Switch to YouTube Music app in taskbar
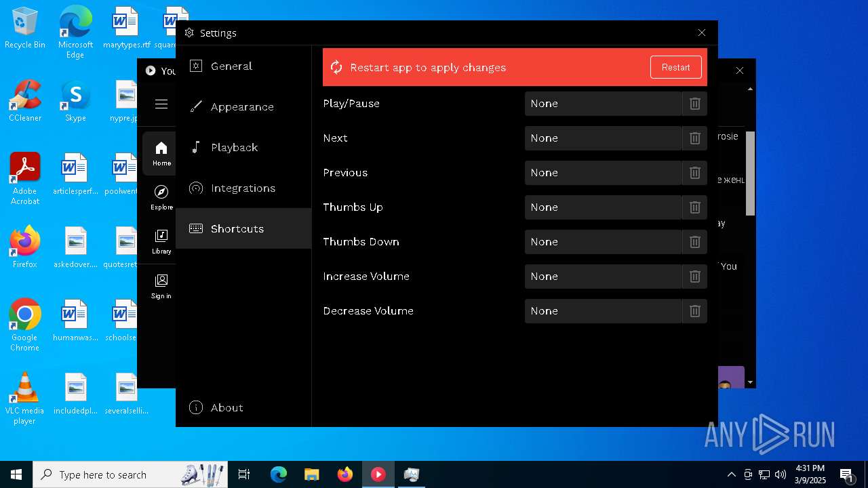 pyautogui.click(x=378, y=474)
